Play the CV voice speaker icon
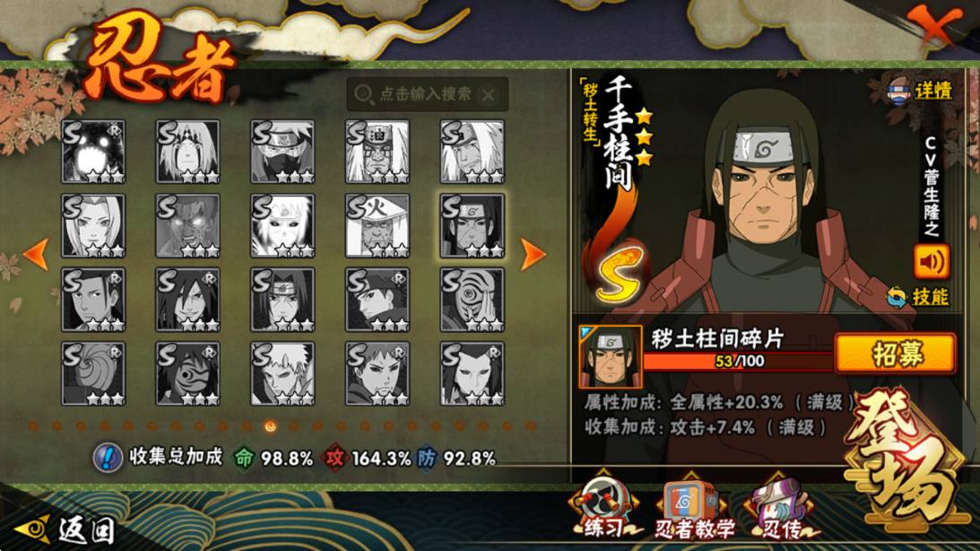Screen dimensions: 980x551 [931, 261]
